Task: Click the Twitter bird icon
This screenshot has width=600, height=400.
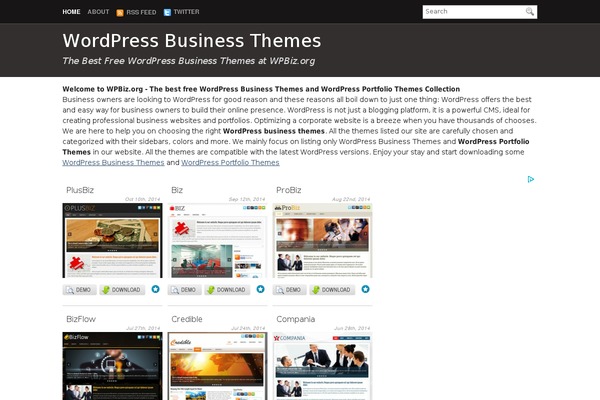Action: coord(167,13)
